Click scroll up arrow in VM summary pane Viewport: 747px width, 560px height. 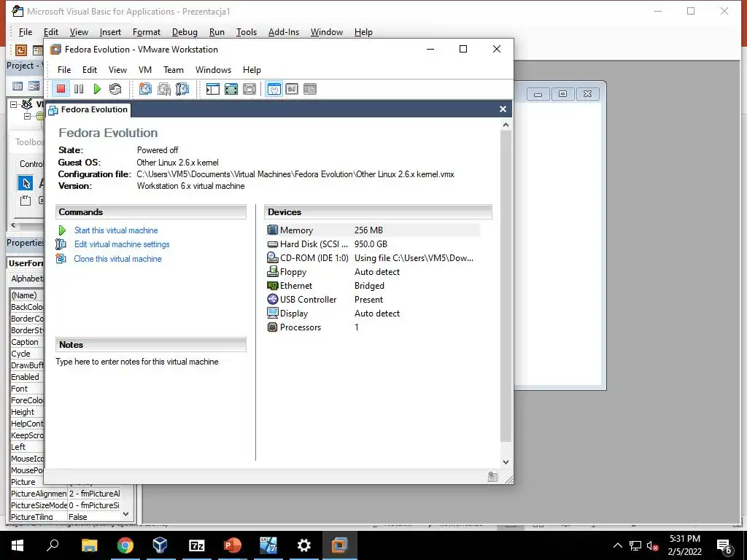506,125
